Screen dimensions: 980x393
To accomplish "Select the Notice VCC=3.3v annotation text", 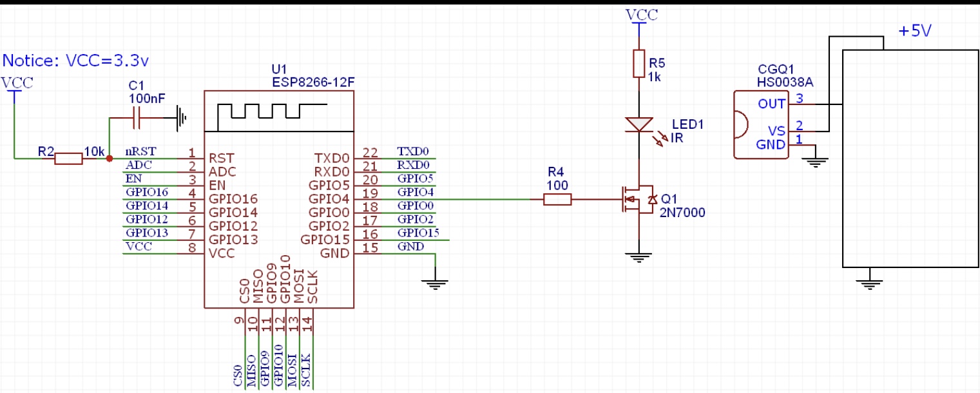I will 73,59.
